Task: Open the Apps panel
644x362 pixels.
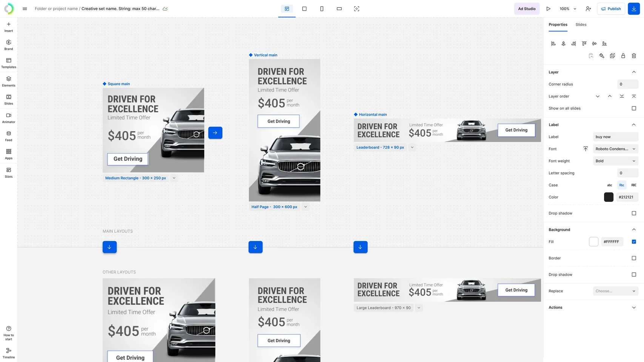Action: click(x=9, y=154)
